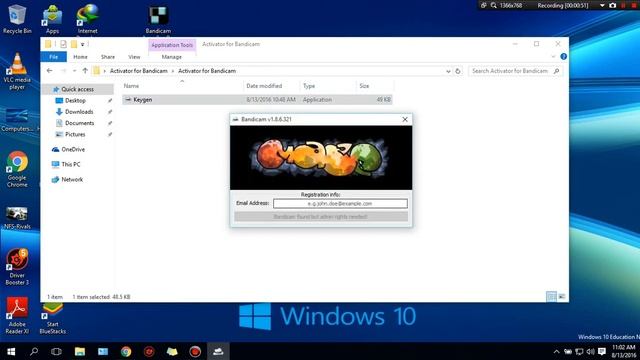Select the Keygen application file
Viewport: 640px width, 360px height.
[257, 100]
